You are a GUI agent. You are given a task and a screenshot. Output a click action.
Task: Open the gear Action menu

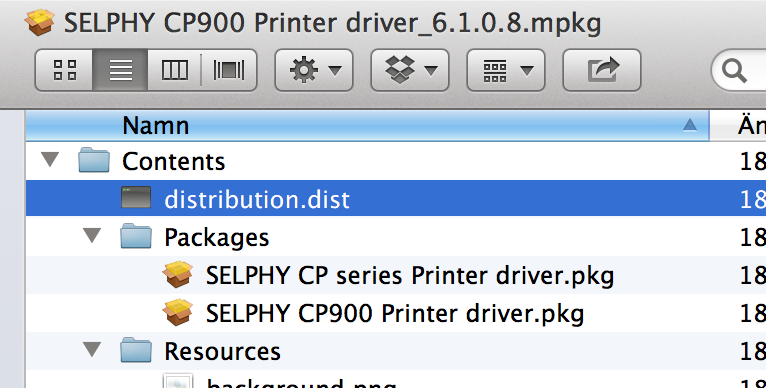pos(314,70)
